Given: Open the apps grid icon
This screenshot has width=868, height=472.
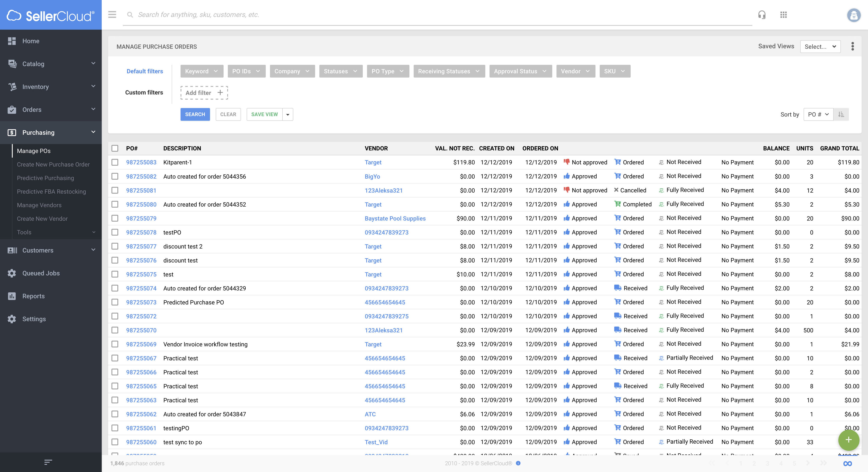Looking at the screenshot, I should 783,15.
